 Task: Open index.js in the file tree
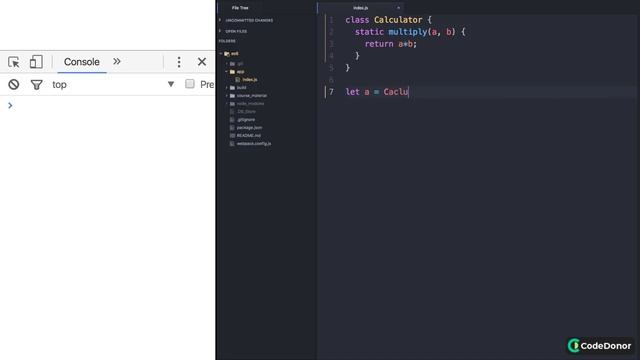(x=249, y=80)
